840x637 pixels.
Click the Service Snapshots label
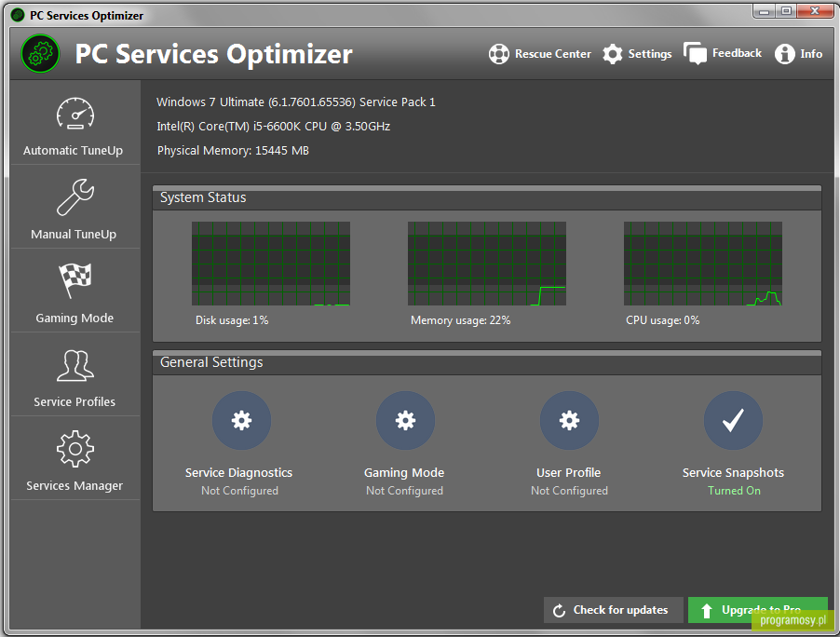[733, 472]
